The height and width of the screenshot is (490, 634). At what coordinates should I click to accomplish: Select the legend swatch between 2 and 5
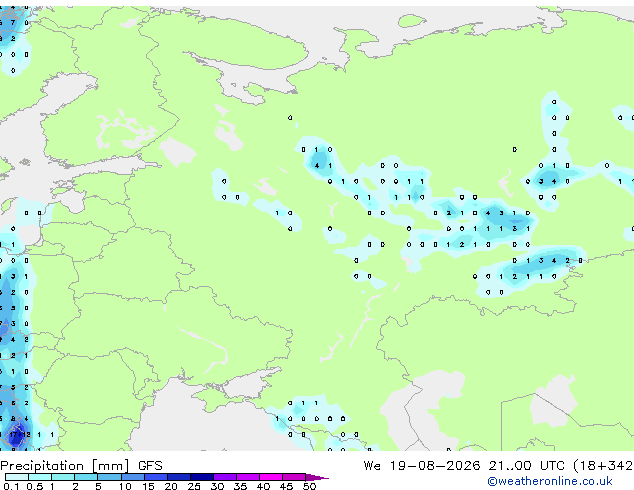tap(86, 477)
